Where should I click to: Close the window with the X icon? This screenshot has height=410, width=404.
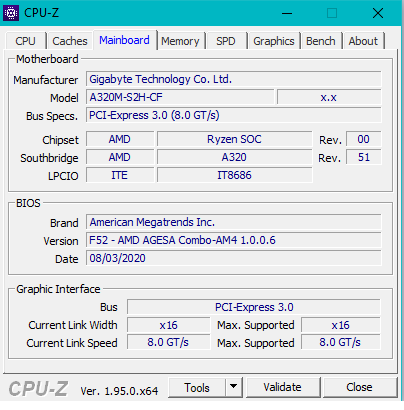pos(378,13)
